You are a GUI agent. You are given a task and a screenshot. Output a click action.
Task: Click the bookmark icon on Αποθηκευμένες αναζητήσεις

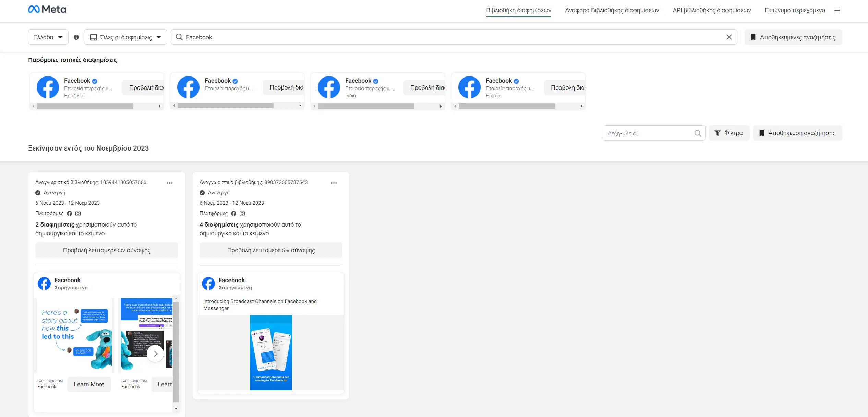point(753,37)
